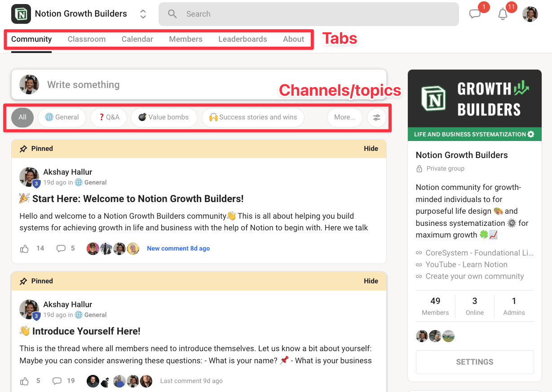The width and height of the screenshot is (552, 392).
Task: Hide the pinned Start Here post
Action: (x=371, y=149)
